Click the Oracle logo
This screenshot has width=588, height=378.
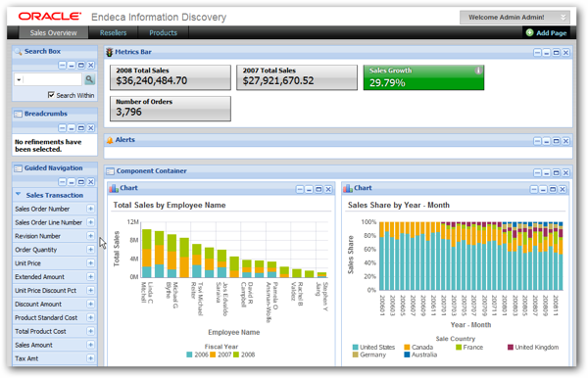point(50,17)
